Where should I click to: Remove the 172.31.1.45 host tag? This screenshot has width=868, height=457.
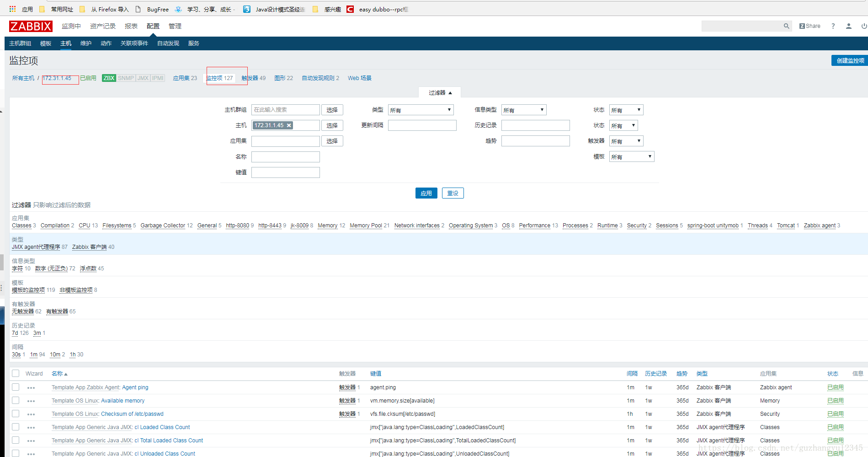[x=289, y=125]
